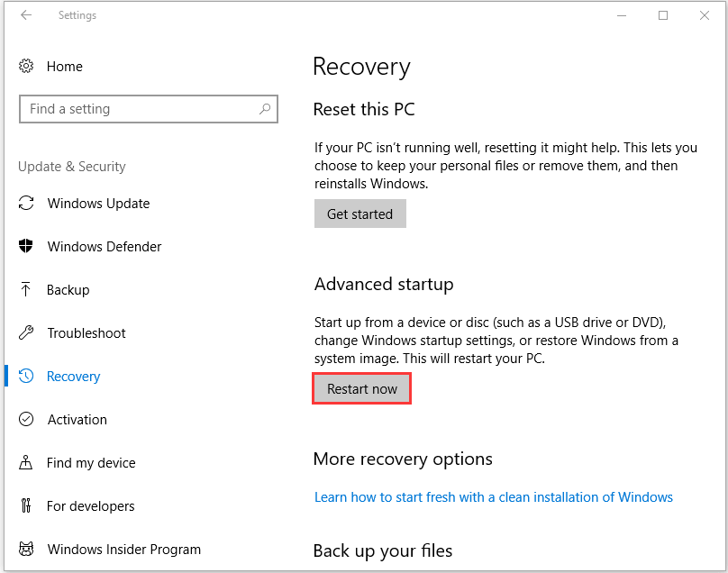Click the Backup upload-arrow icon
728x573 pixels.
pos(26,290)
